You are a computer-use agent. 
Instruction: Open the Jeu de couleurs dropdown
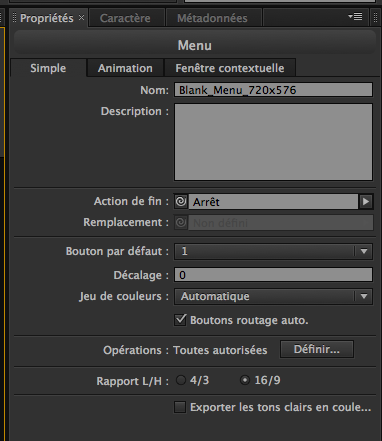pos(273,296)
